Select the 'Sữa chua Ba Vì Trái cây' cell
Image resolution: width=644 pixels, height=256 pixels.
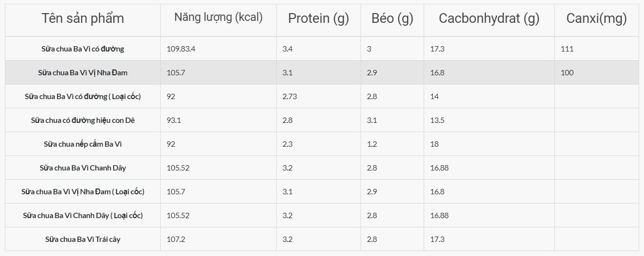click(83, 239)
